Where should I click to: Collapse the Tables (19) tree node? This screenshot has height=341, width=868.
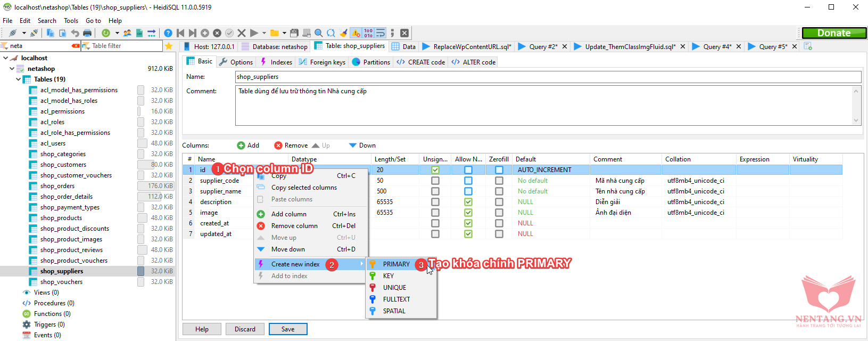tap(19, 79)
